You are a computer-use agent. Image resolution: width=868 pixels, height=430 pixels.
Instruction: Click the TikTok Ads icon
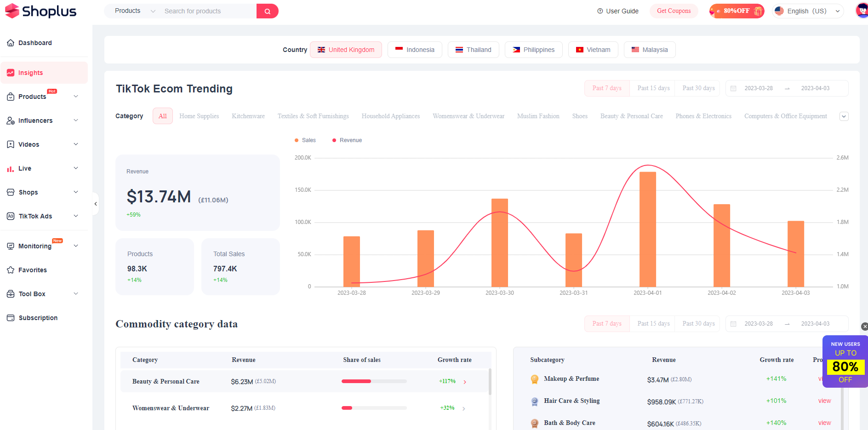pyautogui.click(x=11, y=216)
